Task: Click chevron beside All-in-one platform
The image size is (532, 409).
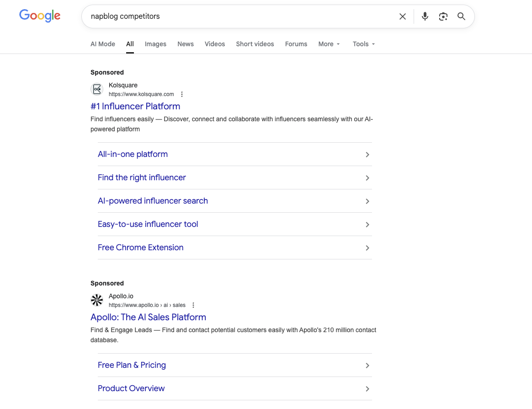Action: pyautogui.click(x=367, y=155)
